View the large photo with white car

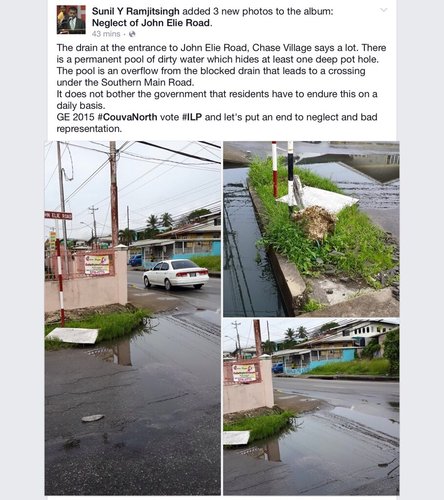[x=133, y=318]
